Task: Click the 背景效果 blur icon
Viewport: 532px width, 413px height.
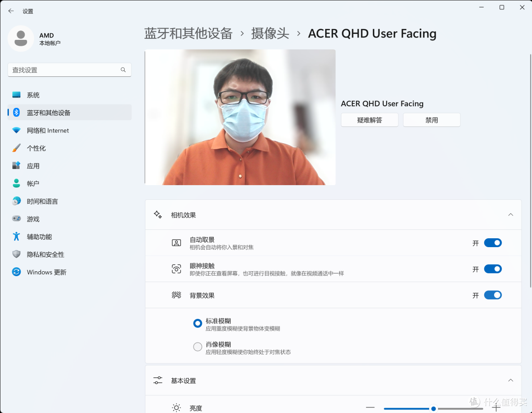Action: coord(176,295)
